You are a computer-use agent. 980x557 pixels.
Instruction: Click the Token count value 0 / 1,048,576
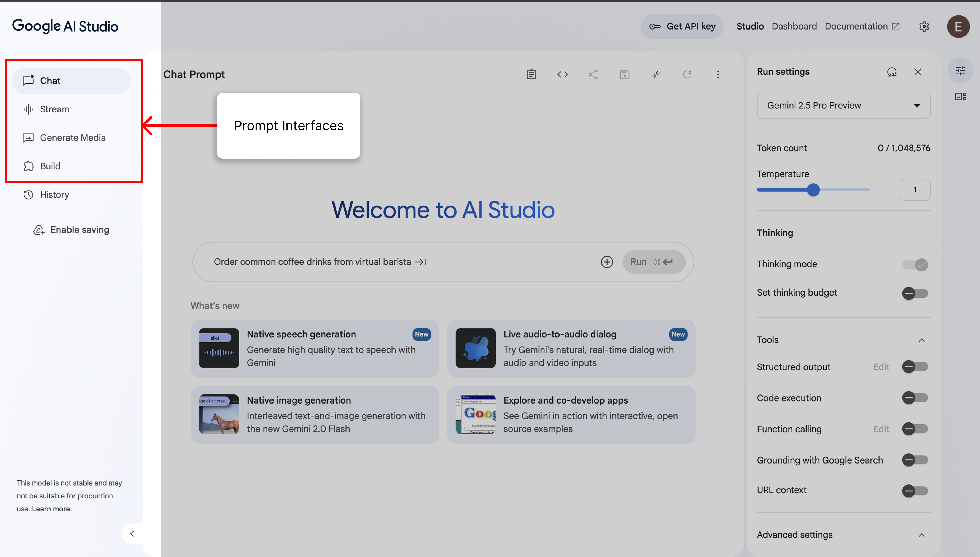904,148
